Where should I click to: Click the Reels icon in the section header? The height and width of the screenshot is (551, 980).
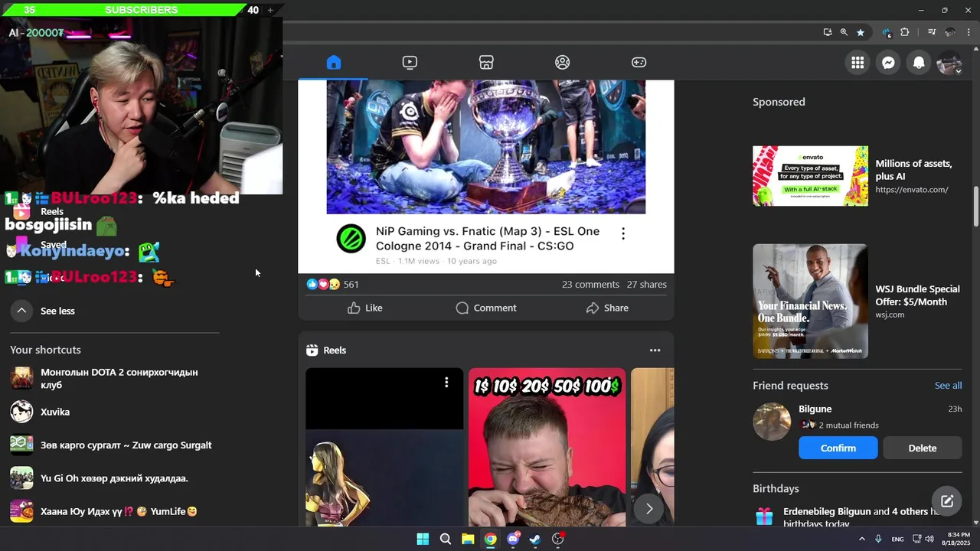tap(312, 350)
